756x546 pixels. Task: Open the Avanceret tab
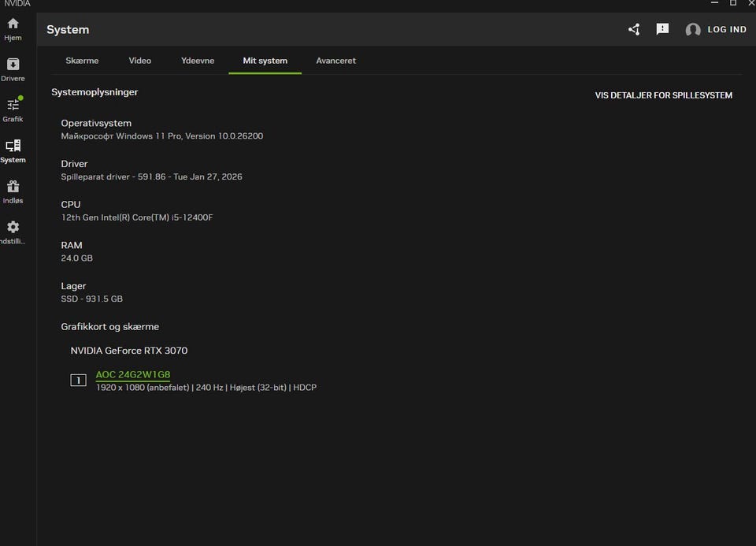tap(336, 61)
